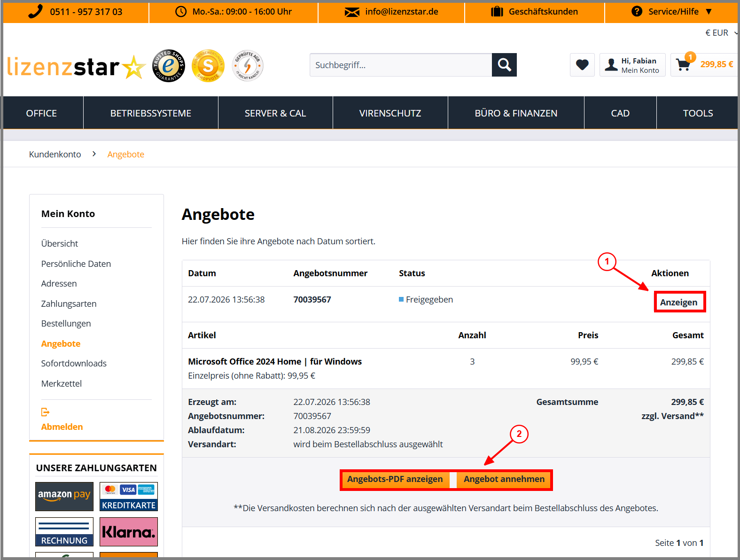The width and height of the screenshot is (740, 560).
Task: Click the Klarna payment logo
Action: pyautogui.click(x=129, y=532)
